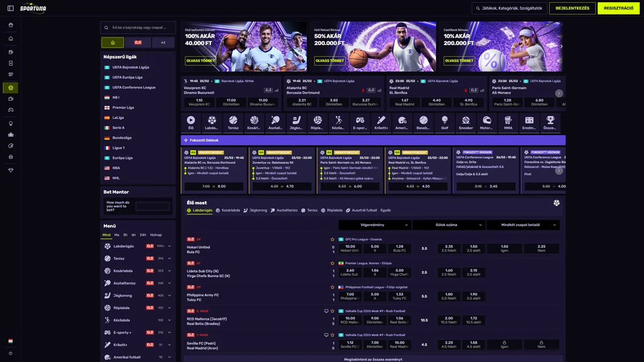Favorite the Lideta Sub City match star
This screenshot has width=644, height=362.
tap(333, 263)
